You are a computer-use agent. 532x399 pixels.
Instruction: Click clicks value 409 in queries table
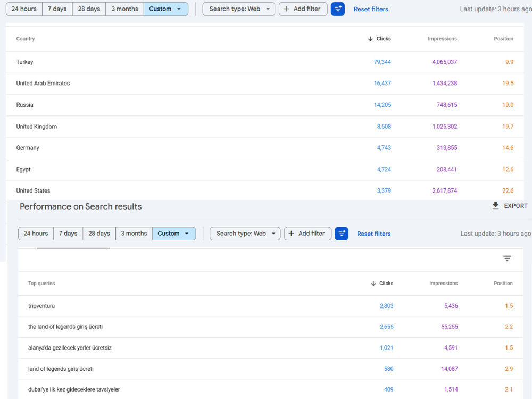(x=388, y=389)
